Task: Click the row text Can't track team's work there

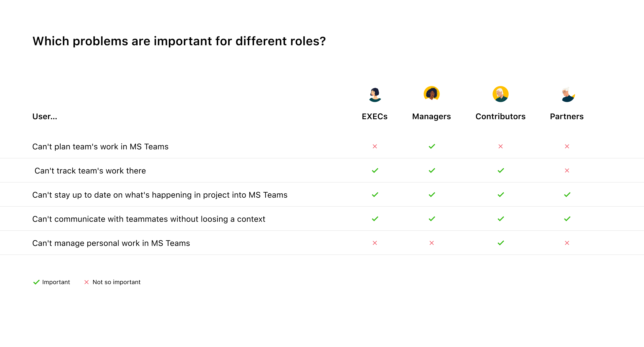Action: click(90, 171)
